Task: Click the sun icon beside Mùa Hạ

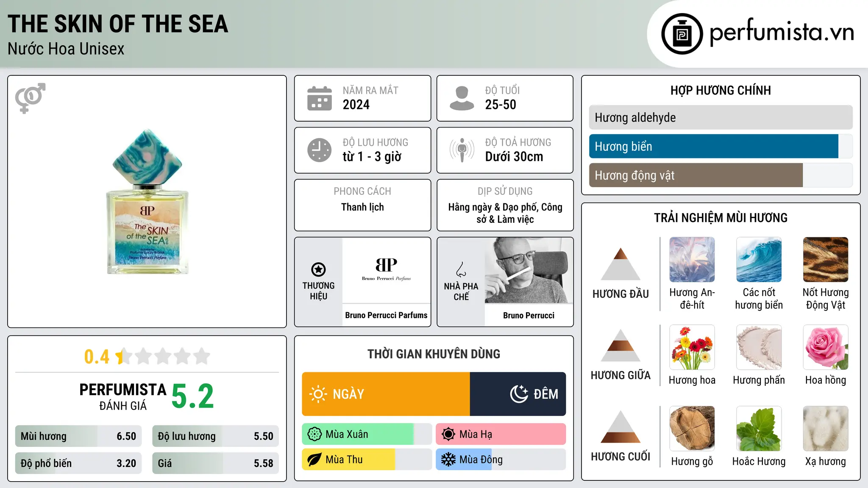Action: pos(448,434)
